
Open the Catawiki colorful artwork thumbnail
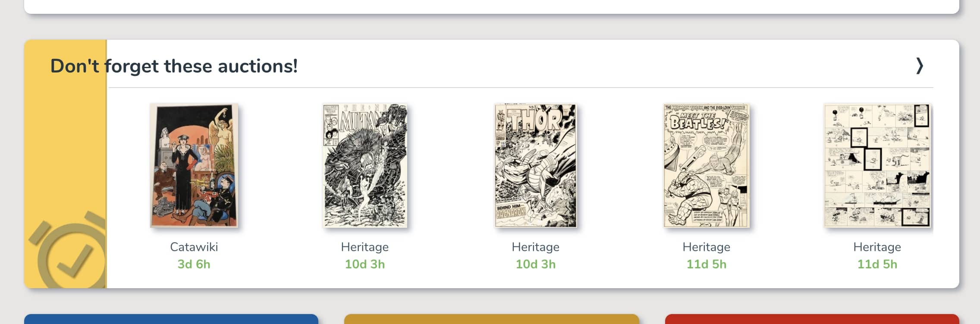194,165
